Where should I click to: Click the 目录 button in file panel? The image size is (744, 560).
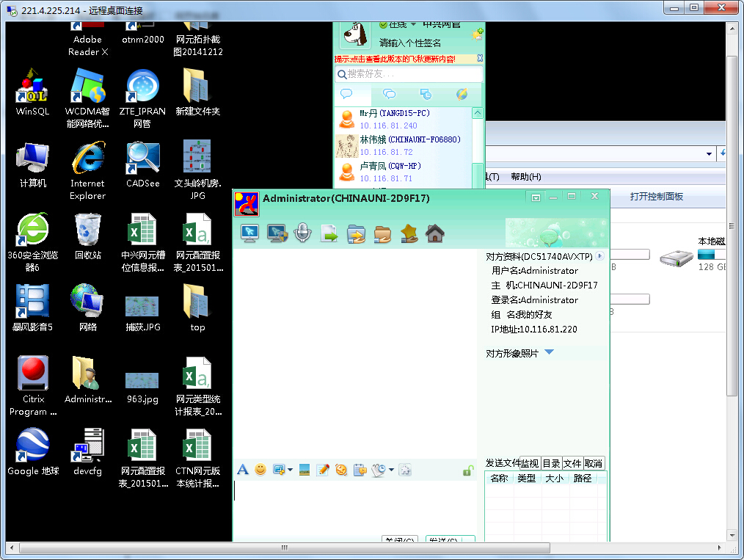tap(551, 463)
